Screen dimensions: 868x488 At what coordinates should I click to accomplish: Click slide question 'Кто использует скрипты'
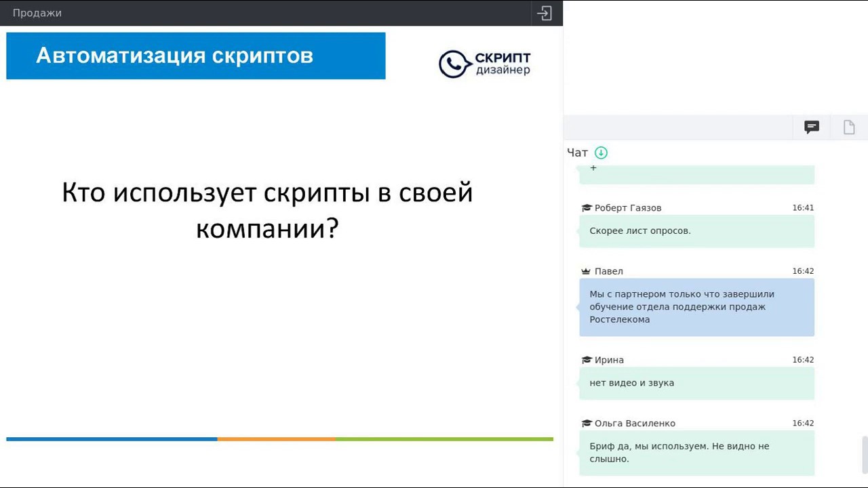click(x=267, y=211)
